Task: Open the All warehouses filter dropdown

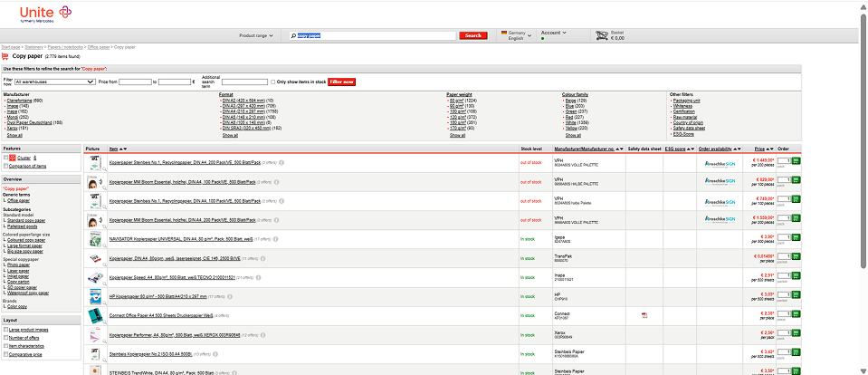Action: tap(55, 82)
